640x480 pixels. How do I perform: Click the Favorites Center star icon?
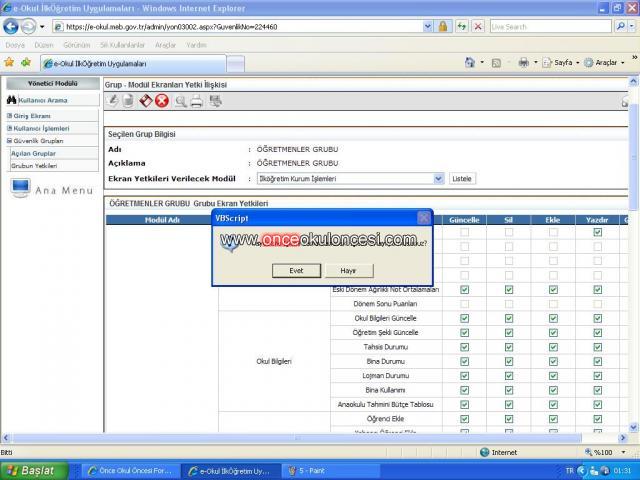click(x=9, y=62)
